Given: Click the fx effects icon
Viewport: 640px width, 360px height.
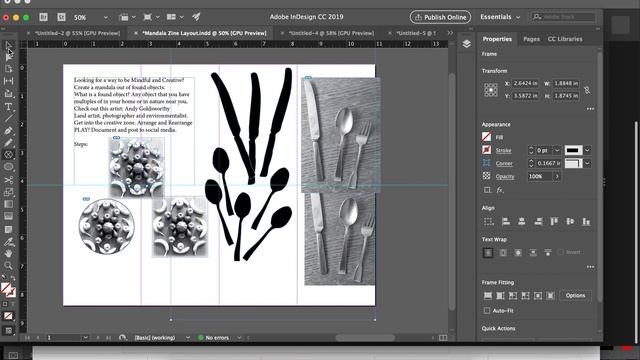Looking at the screenshot, I should (x=500, y=190).
